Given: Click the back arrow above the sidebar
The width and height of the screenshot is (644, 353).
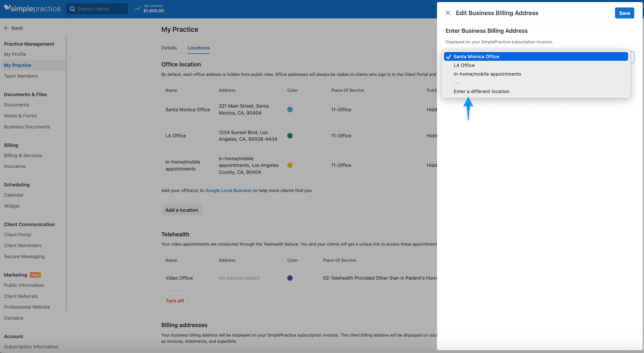Looking at the screenshot, I should click(x=6, y=28).
